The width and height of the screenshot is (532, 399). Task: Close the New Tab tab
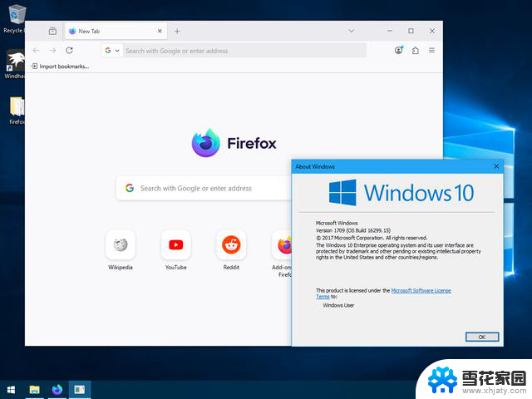click(160, 32)
